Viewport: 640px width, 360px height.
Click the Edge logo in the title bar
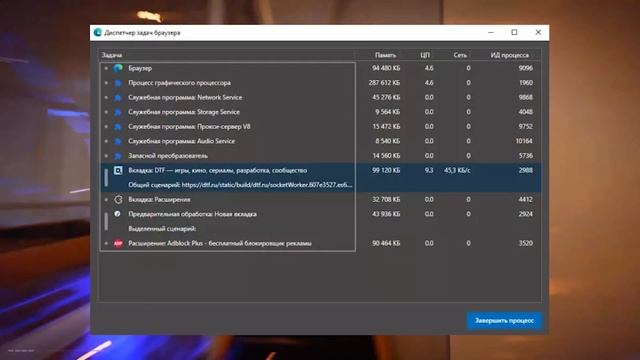point(98,33)
